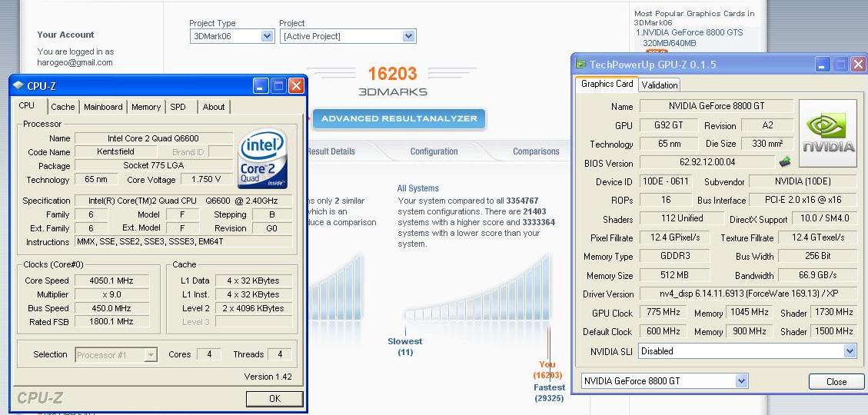This screenshot has height=415, width=868.
Task: Open the Comparisons tab on the results page
Action: (x=536, y=151)
